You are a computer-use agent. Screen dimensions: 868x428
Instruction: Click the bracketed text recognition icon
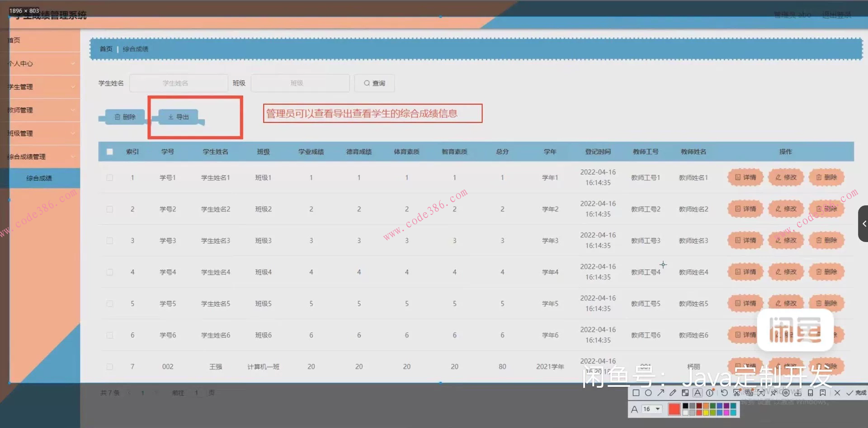click(761, 393)
